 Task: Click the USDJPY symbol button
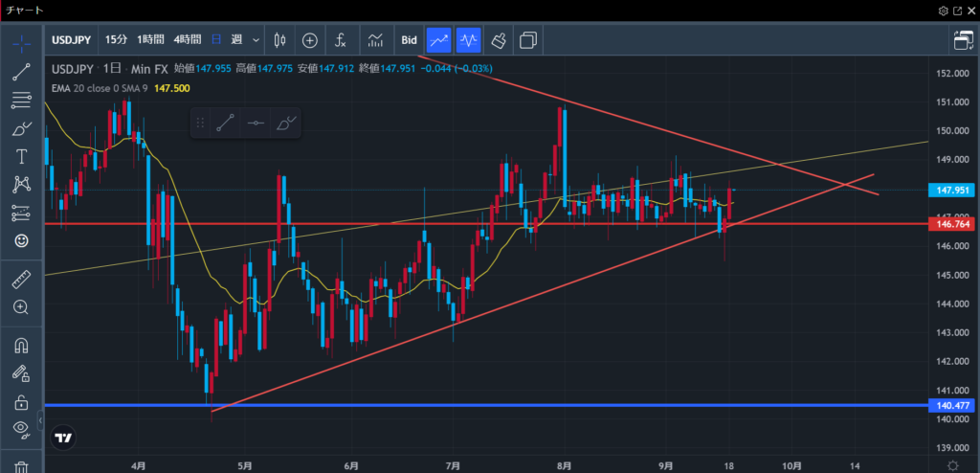tap(73, 40)
